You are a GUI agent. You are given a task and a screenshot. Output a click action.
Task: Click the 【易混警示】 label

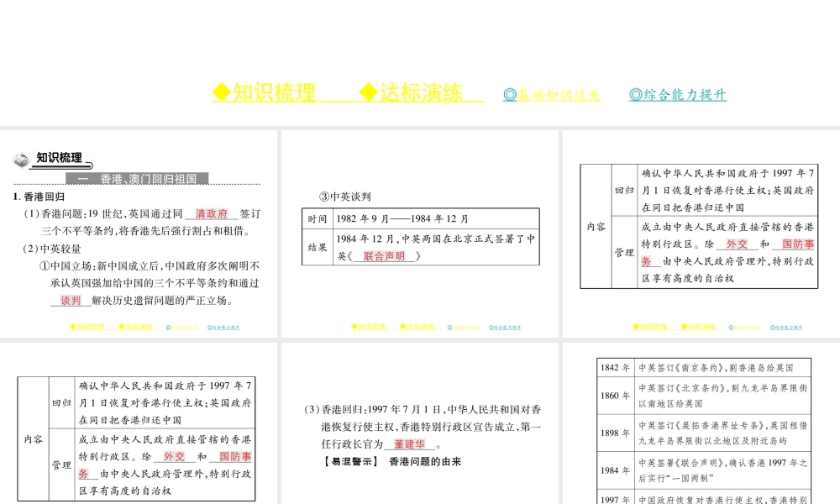351,462
